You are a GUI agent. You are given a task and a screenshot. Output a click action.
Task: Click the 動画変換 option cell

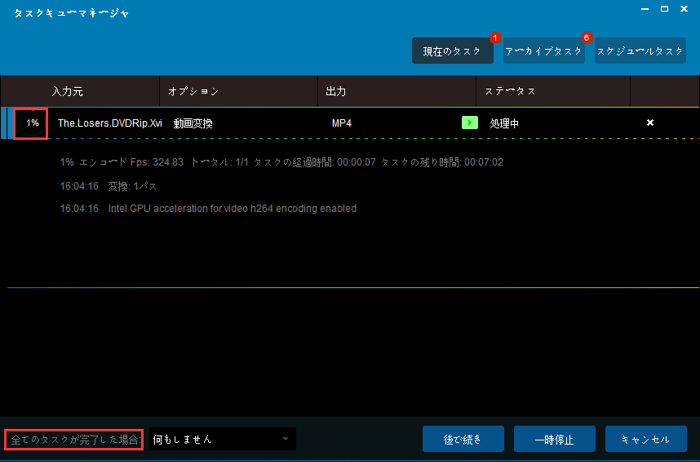coord(193,123)
